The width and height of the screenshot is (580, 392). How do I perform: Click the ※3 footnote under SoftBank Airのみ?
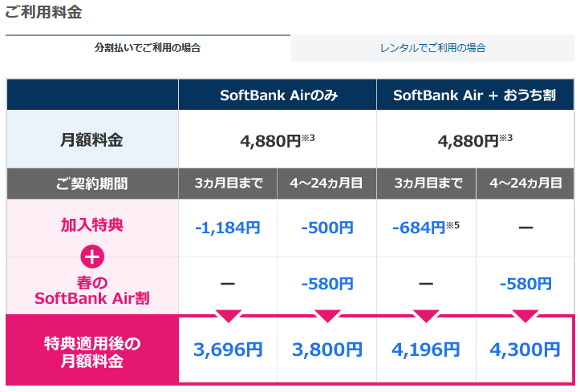tap(308, 138)
